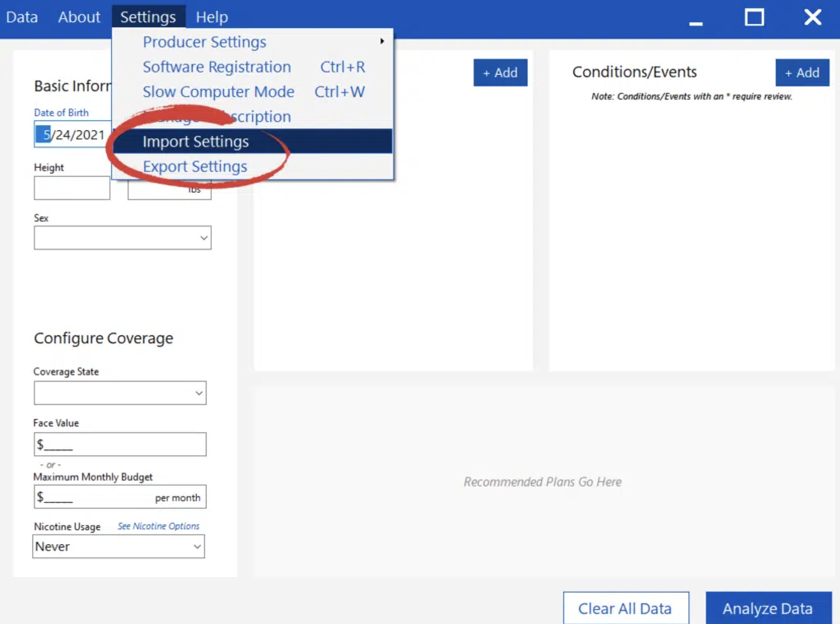Add a new Conditions/Events entry

[x=802, y=73]
